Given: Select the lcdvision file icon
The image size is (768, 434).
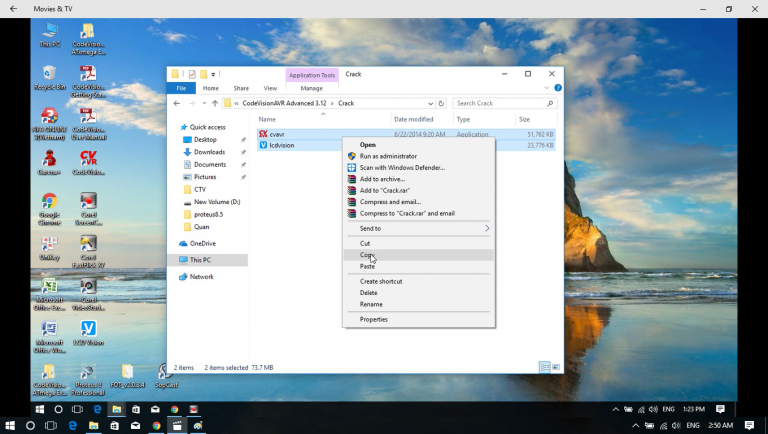Looking at the screenshot, I should (x=263, y=145).
